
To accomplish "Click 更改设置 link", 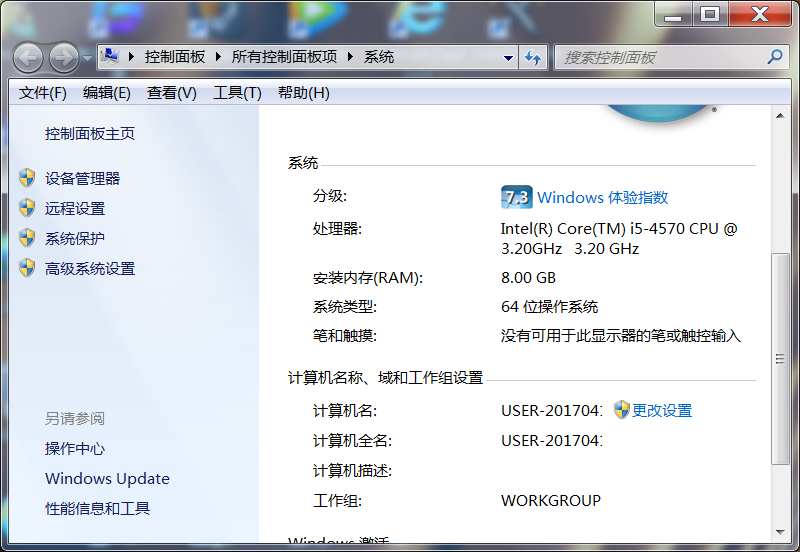I will pos(662,411).
